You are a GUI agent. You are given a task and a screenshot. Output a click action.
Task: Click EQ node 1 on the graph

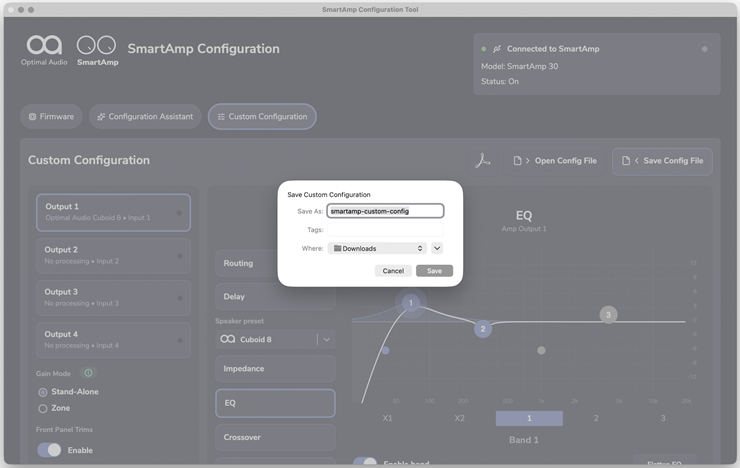tap(411, 303)
